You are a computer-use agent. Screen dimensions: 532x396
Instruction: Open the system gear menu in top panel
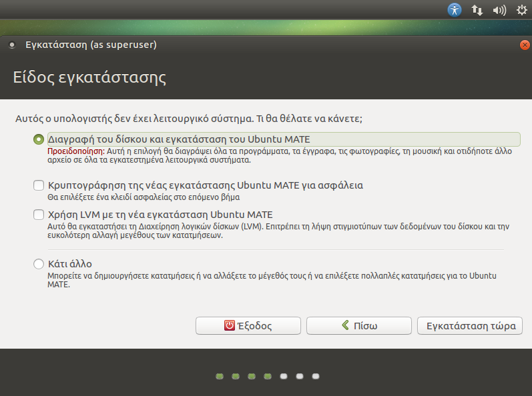(521, 10)
